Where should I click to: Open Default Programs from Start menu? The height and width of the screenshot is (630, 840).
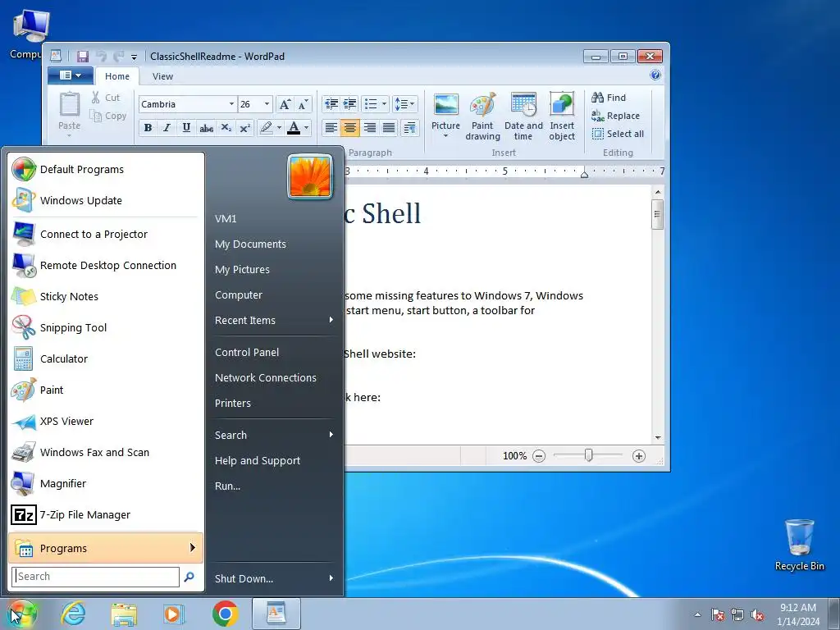point(106,169)
